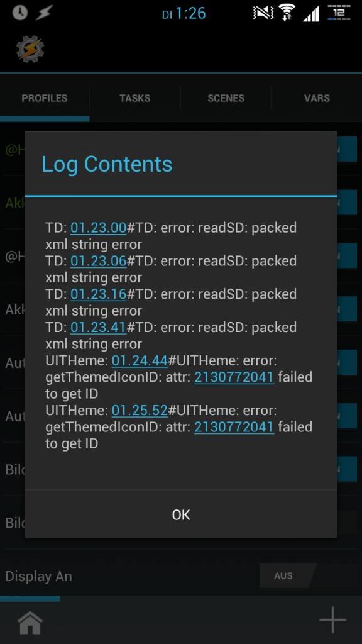This screenshot has height=644, width=362.
Task: Open the first 2130772041 attr link
Action: [234, 377]
